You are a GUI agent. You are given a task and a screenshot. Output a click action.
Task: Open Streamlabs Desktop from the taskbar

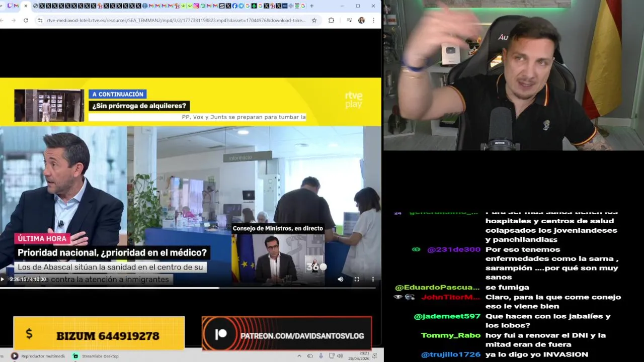tap(96, 356)
